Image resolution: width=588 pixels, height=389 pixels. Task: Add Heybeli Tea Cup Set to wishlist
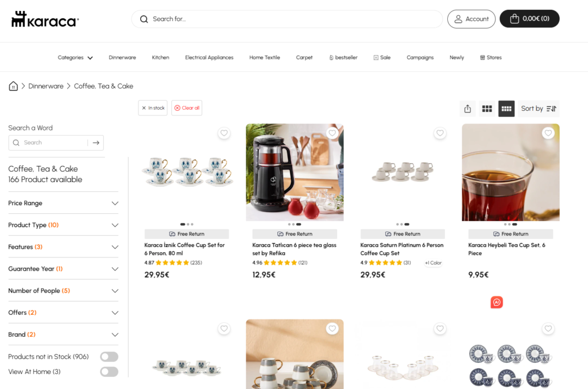coord(548,133)
